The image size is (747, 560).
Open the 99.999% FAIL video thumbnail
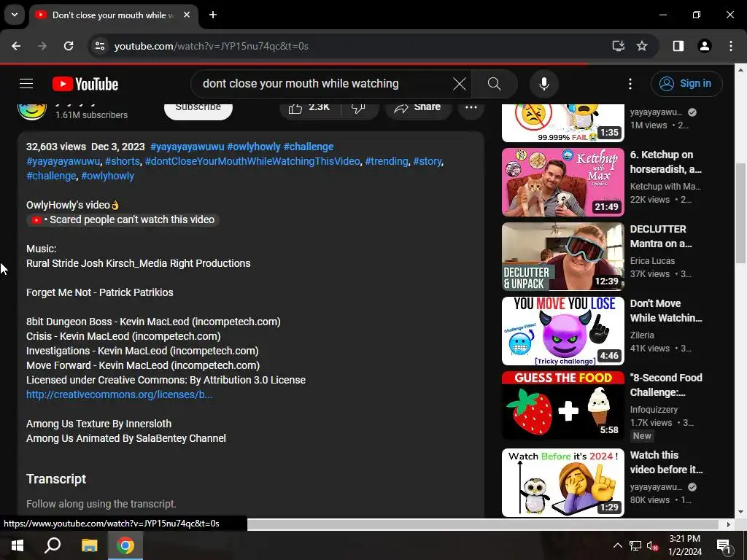(562, 122)
